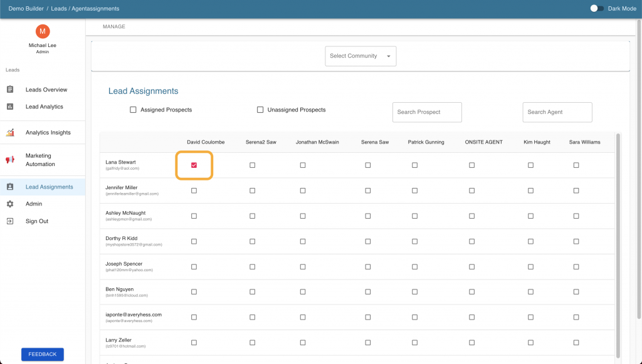642x364 pixels.
Task: Click the Lead Assignments page heading
Action: [144, 91]
